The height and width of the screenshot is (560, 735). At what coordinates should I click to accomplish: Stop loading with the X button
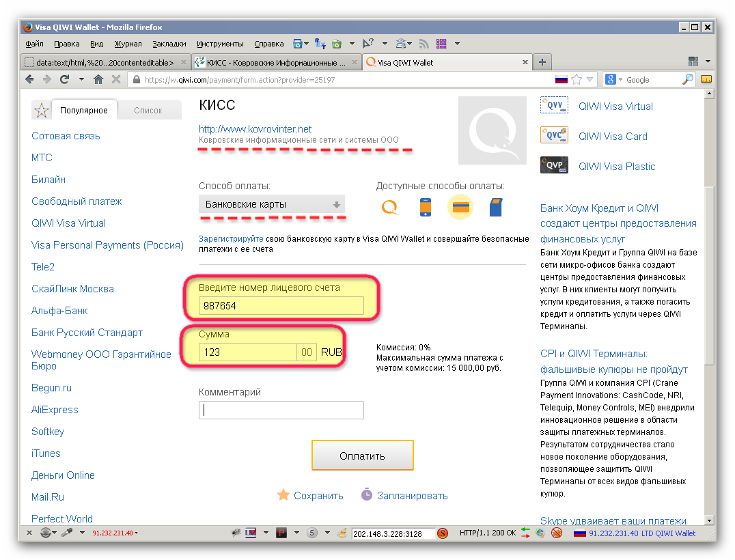point(115,80)
